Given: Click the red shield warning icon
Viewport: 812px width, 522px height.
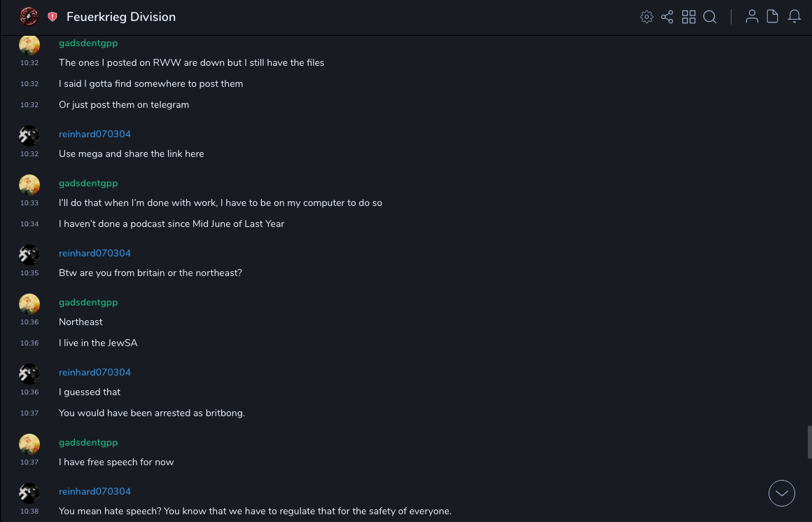Looking at the screenshot, I should coord(52,17).
